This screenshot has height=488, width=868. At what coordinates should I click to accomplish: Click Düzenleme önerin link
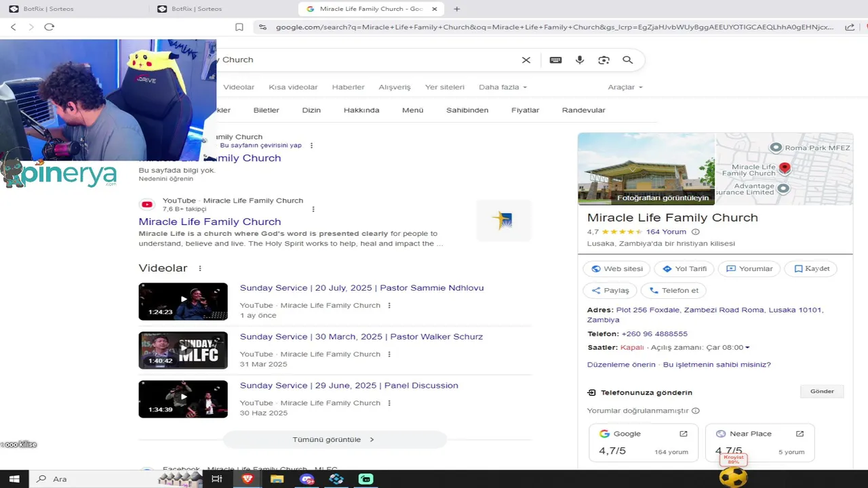621,365
